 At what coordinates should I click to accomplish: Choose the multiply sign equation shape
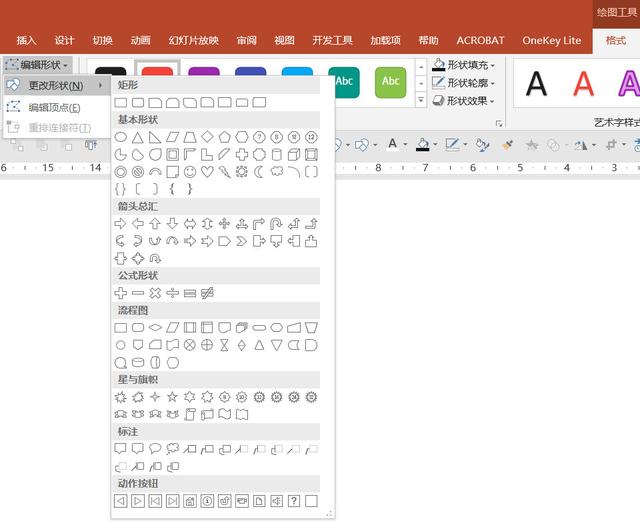155,293
